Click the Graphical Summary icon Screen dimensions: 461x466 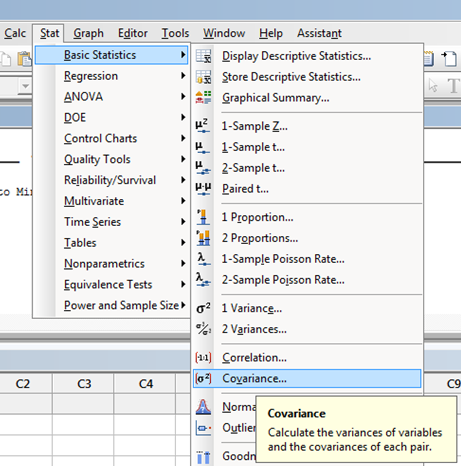(203, 97)
